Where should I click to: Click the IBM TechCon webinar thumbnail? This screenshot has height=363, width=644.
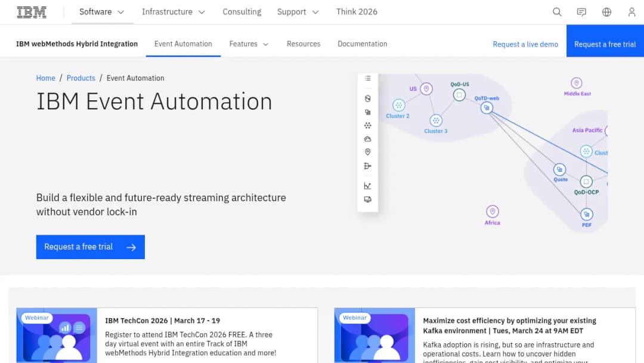click(57, 336)
